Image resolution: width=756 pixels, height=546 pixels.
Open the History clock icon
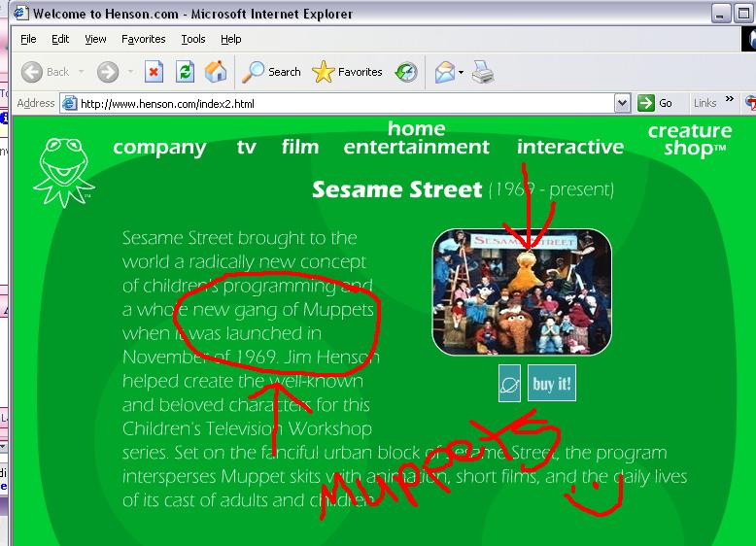tap(406, 72)
